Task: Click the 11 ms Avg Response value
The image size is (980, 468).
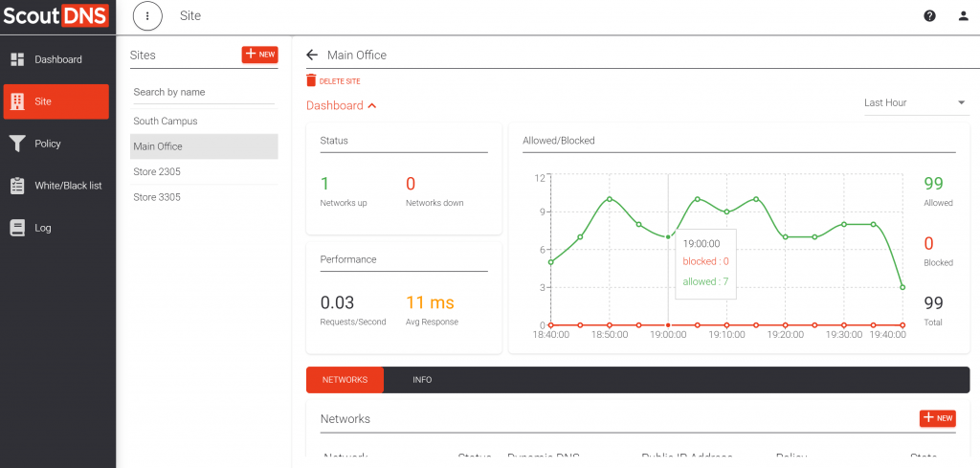Action: coord(430,303)
